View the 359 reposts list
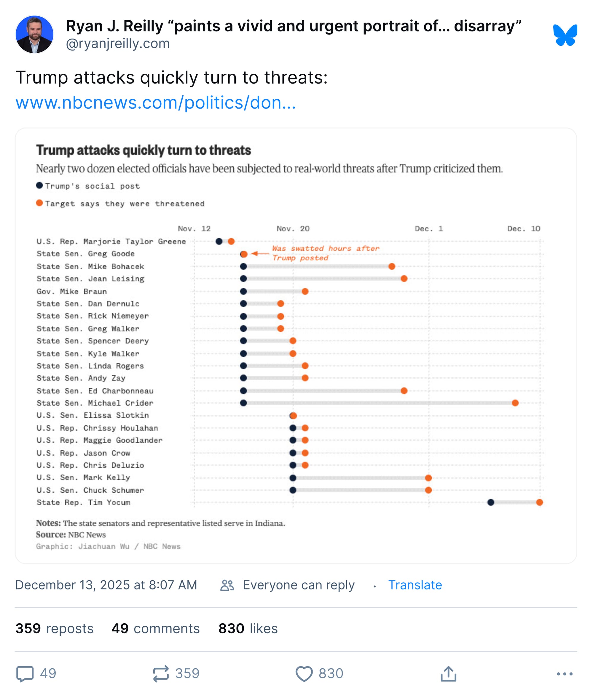 click(x=55, y=628)
